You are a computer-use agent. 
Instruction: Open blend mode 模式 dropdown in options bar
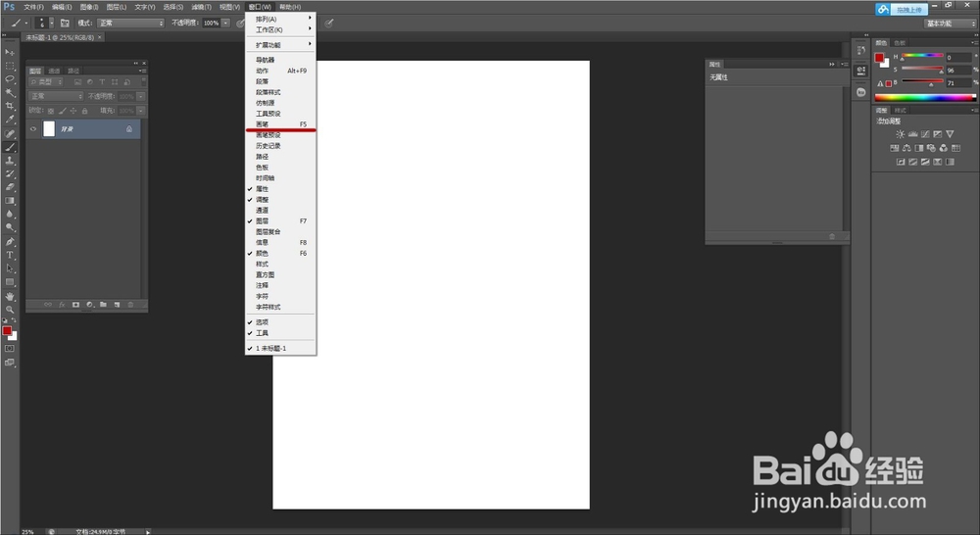(x=130, y=24)
